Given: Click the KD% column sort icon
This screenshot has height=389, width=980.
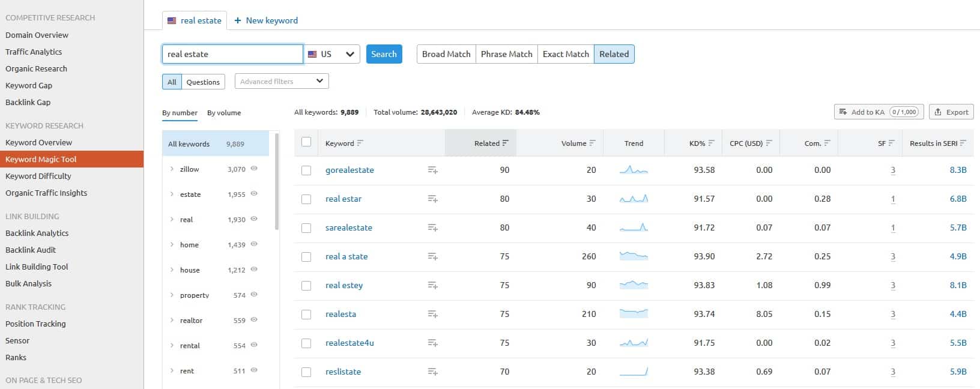Looking at the screenshot, I should coord(712,143).
